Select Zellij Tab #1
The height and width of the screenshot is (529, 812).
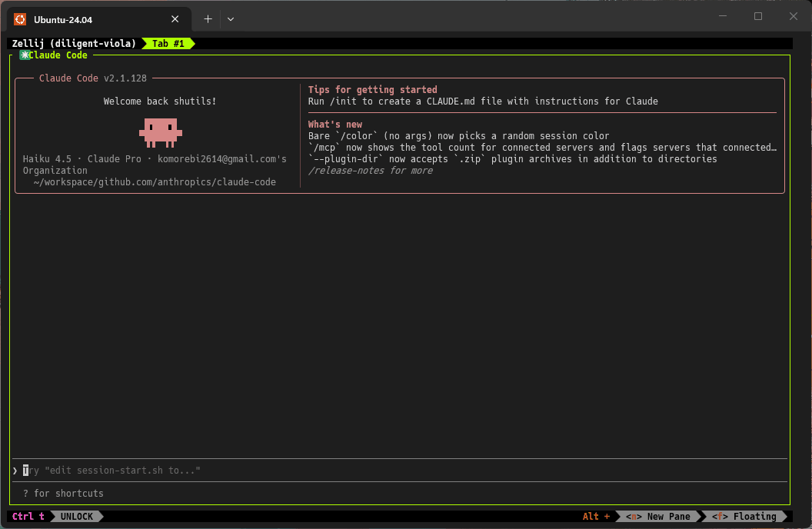click(168, 44)
